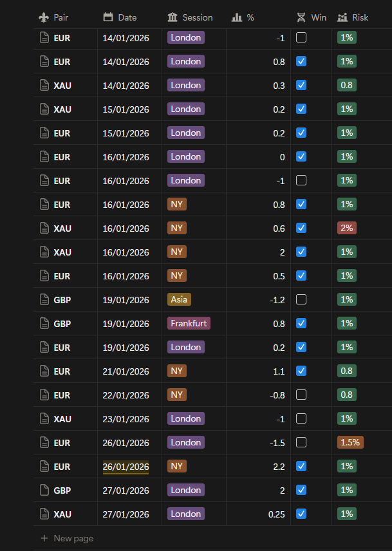Click the Pair column header icon
This screenshot has width=392, height=551.
click(44, 17)
